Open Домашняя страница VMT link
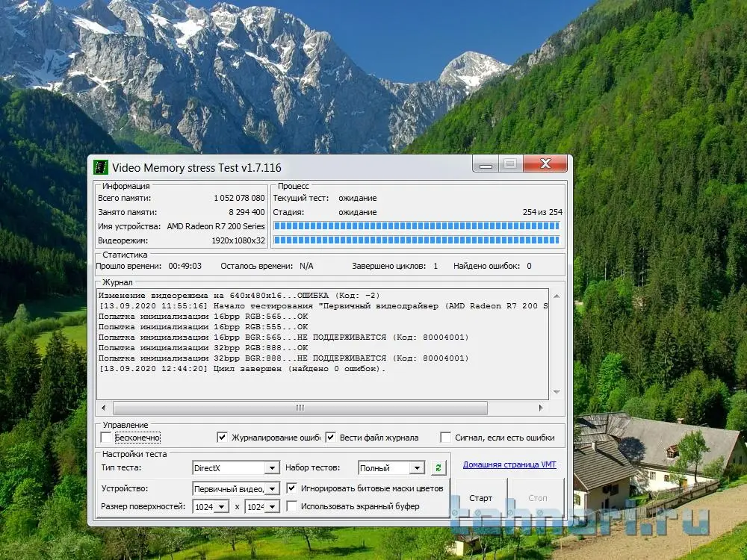The width and height of the screenshot is (747, 560). (509, 464)
